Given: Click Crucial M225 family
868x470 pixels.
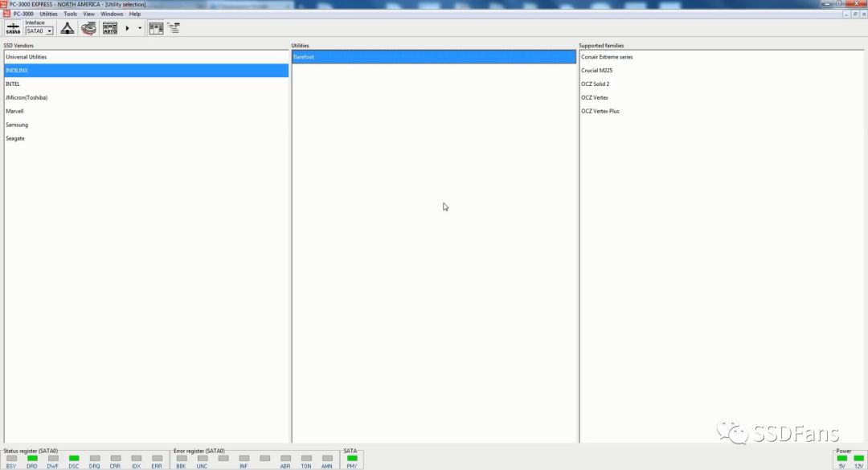Looking at the screenshot, I should click(721, 71).
